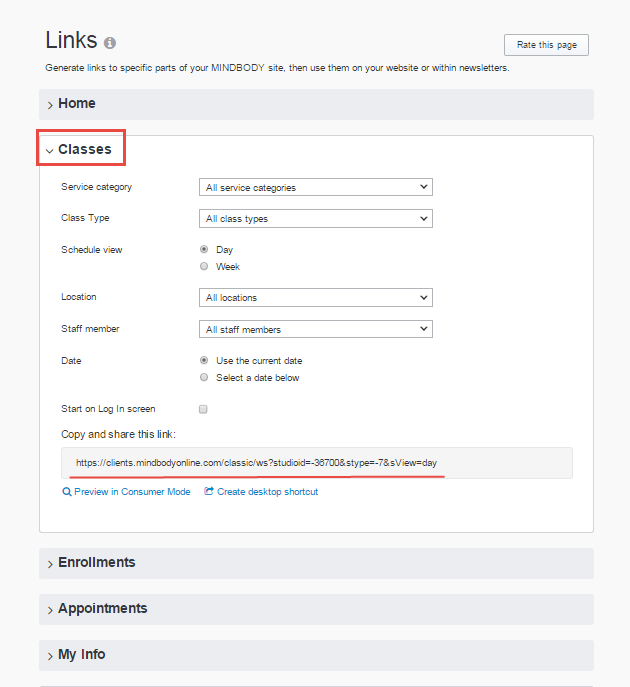The image size is (630, 687).
Task: Choose Select a date below option
Action: pyautogui.click(x=204, y=378)
